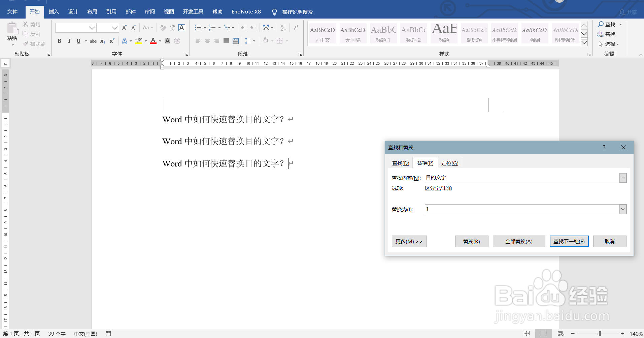644x338 pixels.
Task: Apply bold formatting to text
Action: click(x=60, y=41)
